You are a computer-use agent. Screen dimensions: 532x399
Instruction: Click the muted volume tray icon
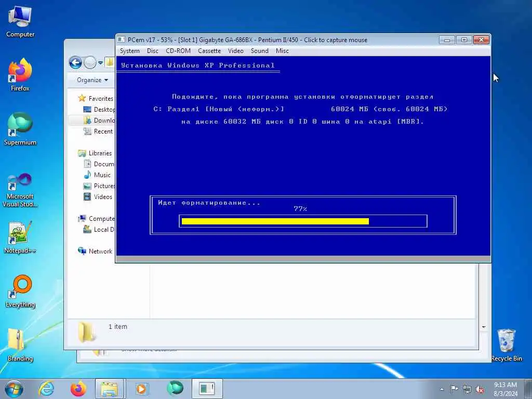click(x=480, y=390)
